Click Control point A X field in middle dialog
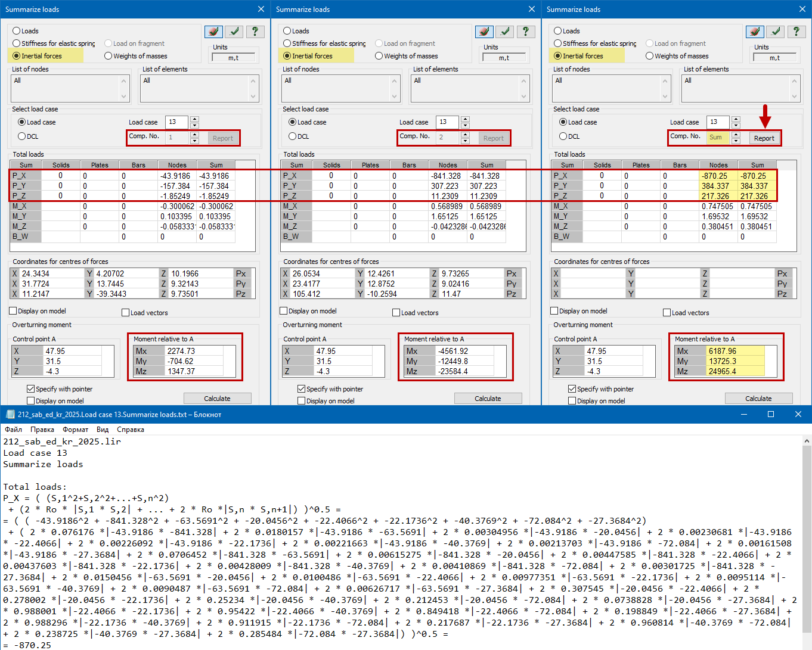Viewport: 812px width, 650px height. pyautogui.click(x=349, y=352)
